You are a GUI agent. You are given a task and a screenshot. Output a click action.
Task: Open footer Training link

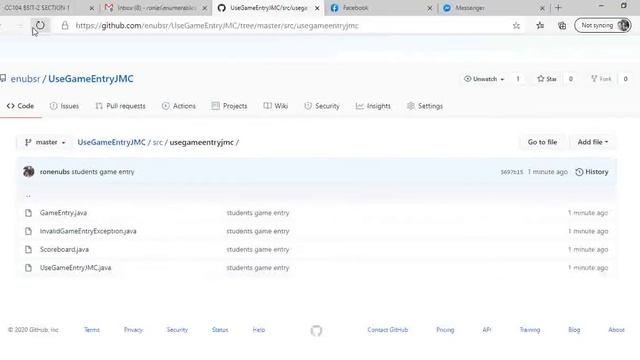(530, 330)
